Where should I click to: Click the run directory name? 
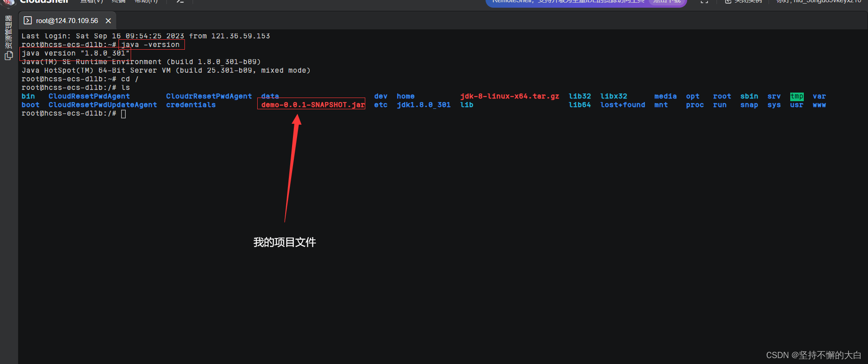(x=720, y=105)
